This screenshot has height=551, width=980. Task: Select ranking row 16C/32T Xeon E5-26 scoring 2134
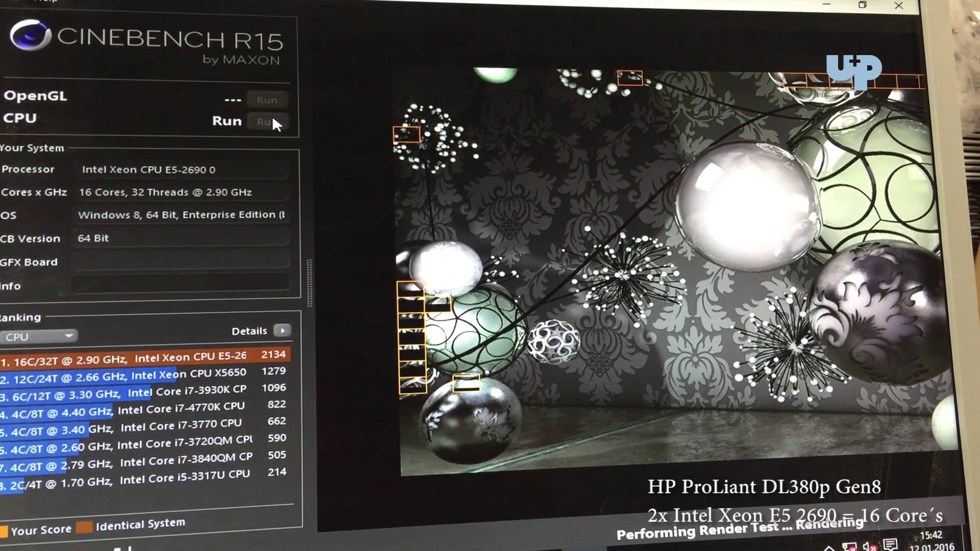click(x=144, y=358)
